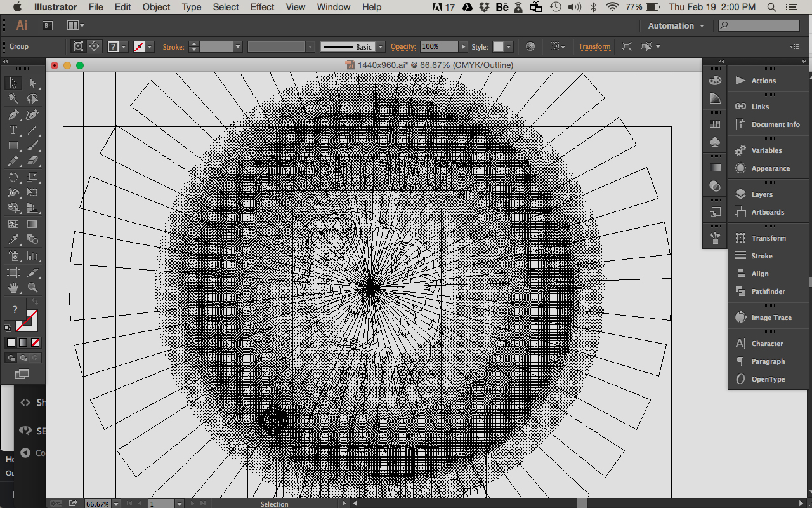The height and width of the screenshot is (508, 812).
Task: Open the graphic Style dropdown
Action: (x=509, y=47)
